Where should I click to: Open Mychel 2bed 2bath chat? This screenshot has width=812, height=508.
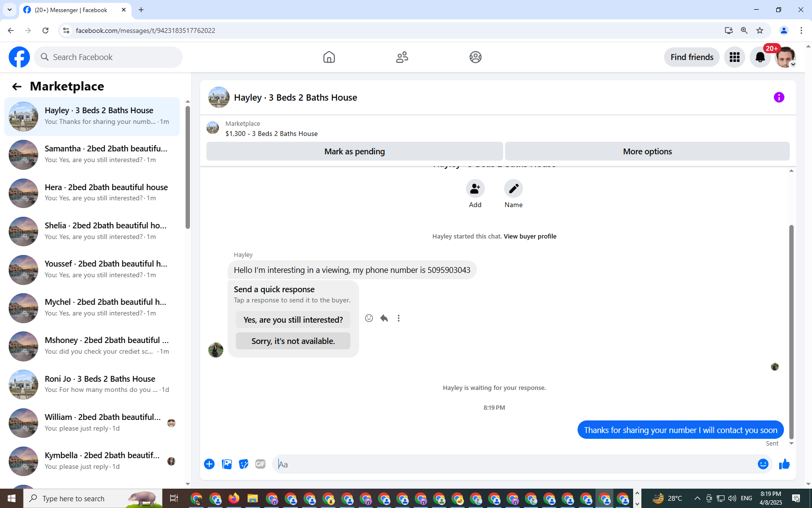[92, 308]
